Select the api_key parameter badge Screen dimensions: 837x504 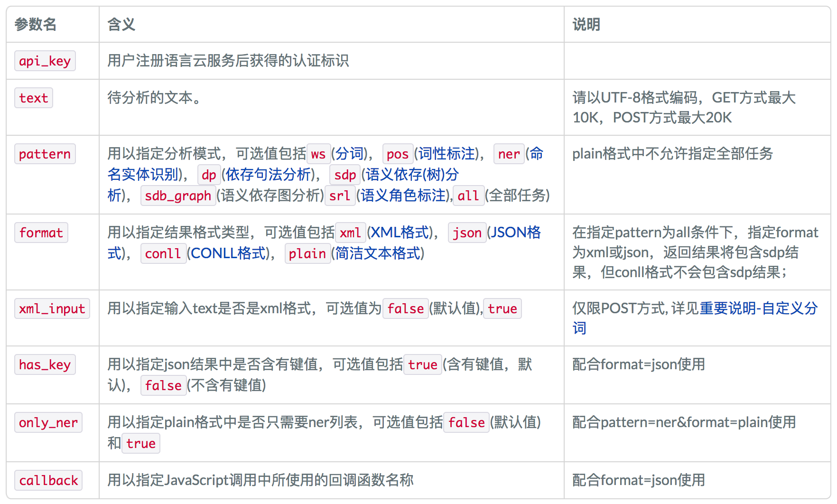pyautogui.click(x=45, y=61)
